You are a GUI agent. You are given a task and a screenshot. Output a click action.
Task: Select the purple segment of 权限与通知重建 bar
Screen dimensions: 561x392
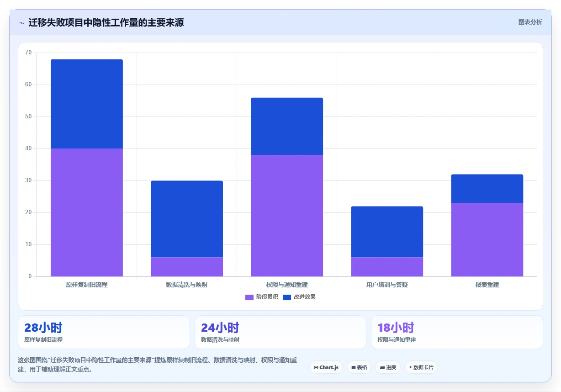click(x=287, y=216)
